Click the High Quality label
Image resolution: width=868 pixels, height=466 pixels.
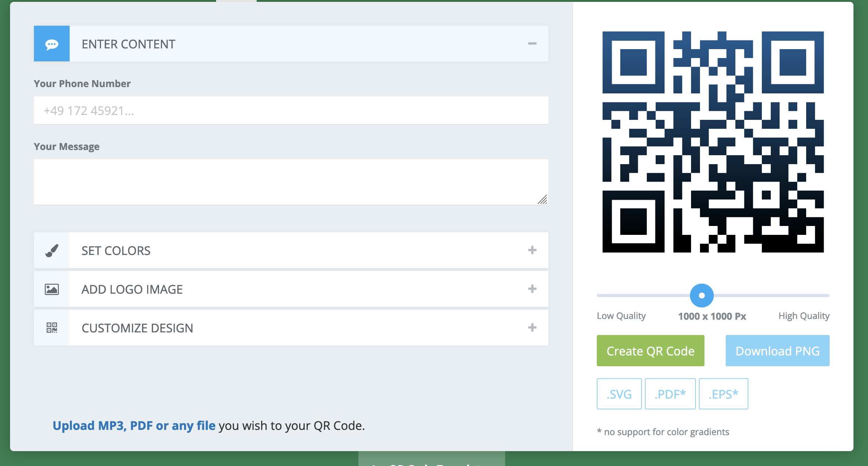pyautogui.click(x=804, y=316)
